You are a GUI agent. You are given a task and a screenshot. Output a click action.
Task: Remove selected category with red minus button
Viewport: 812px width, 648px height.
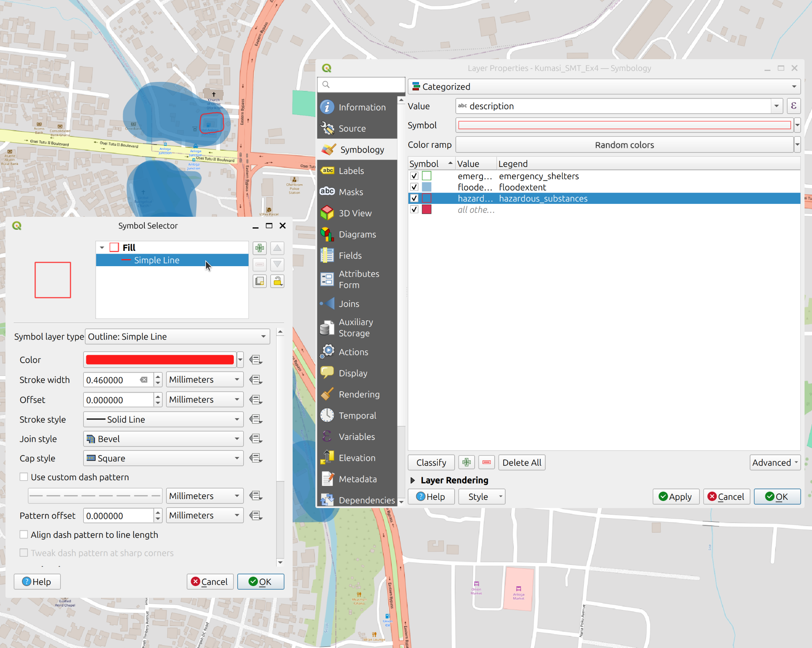[x=486, y=462]
